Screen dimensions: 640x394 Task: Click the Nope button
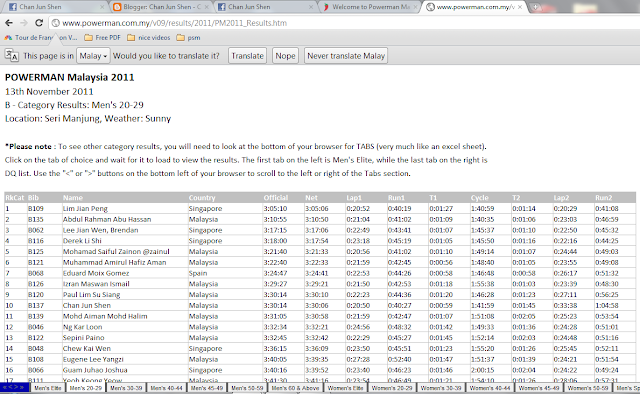tap(285, 56)
